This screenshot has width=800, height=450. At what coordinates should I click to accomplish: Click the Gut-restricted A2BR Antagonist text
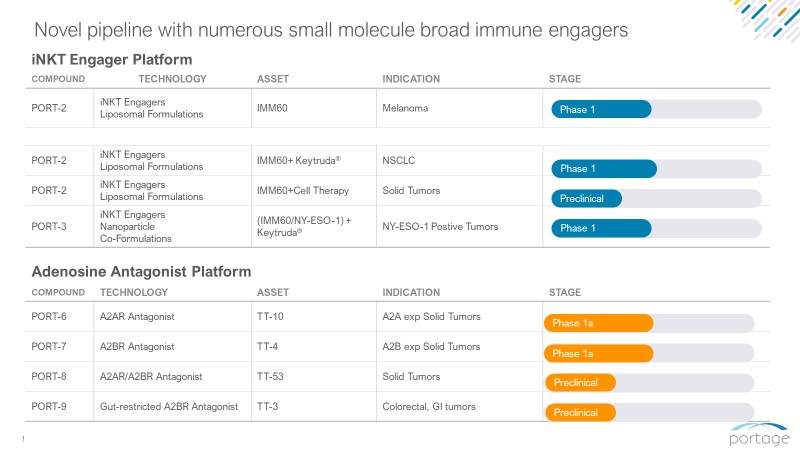tap(169, 406)
